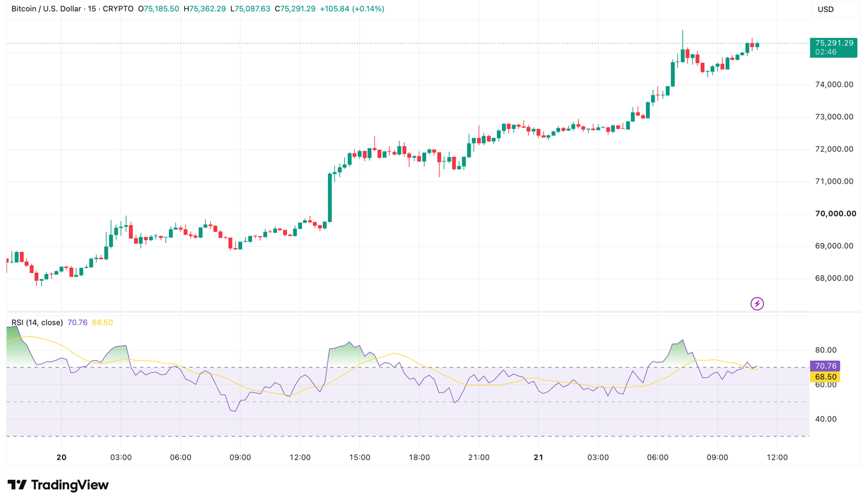Screen dimensions: 867x504
Task: Select the open value O75,185.50
Action: coord(159,9)
